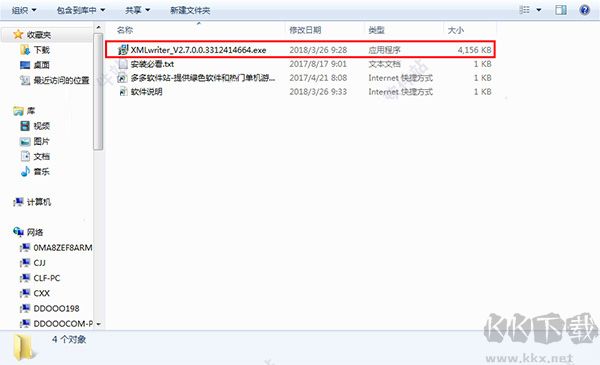Open the 共享 dropdown

pyautogui.click(x=138, y=10)
